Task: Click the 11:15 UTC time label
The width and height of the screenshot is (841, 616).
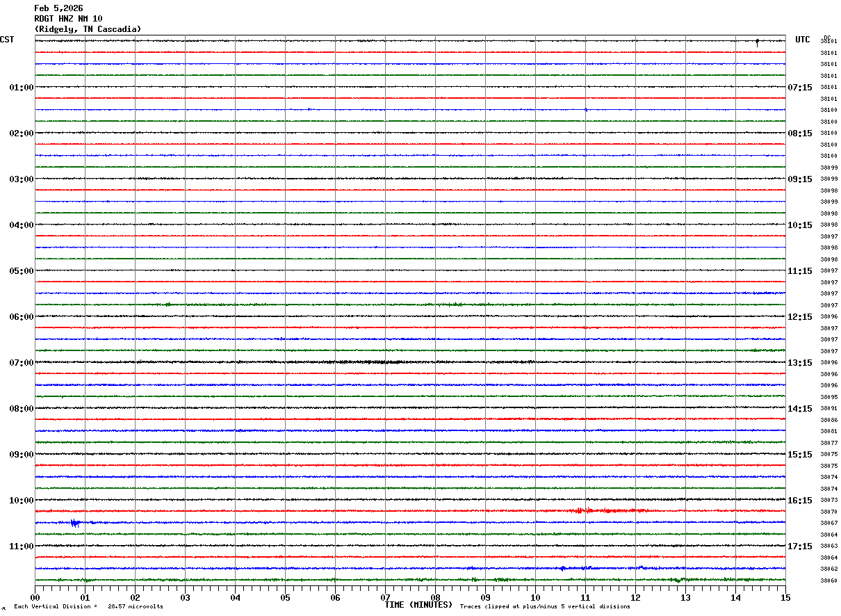Action: (x=800, y=271)
